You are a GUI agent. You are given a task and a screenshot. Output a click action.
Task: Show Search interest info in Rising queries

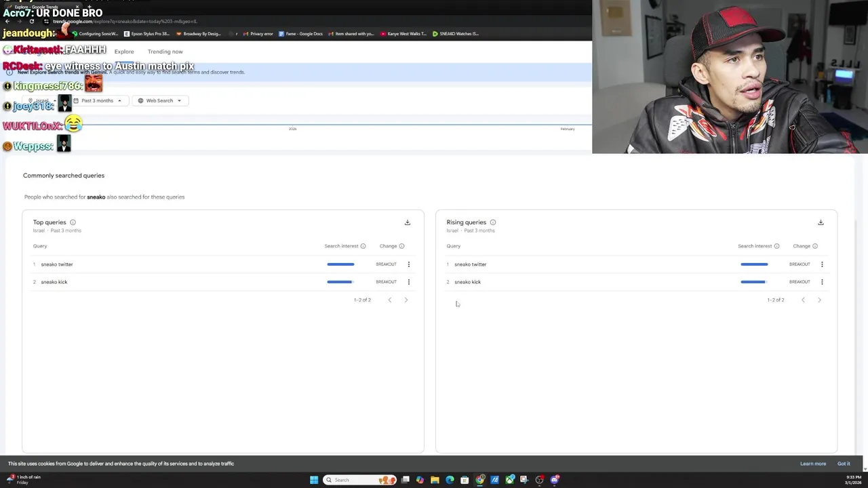[x=776, y=246]
